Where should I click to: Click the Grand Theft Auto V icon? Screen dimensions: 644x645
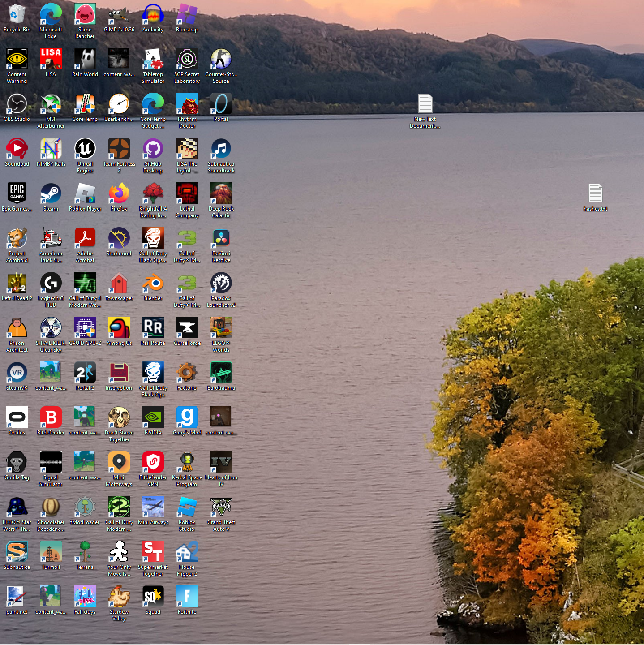221,507
